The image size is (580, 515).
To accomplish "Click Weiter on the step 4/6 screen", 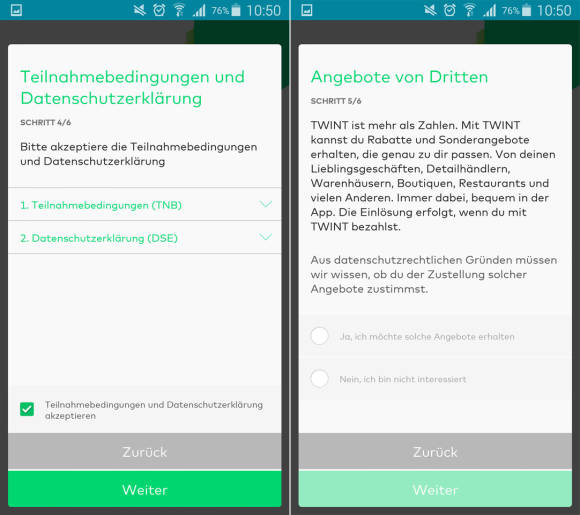I will pos(145,489).
